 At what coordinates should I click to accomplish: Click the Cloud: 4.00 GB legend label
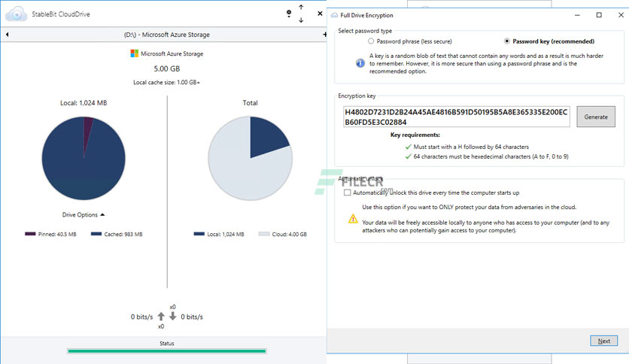pos(289,234)
